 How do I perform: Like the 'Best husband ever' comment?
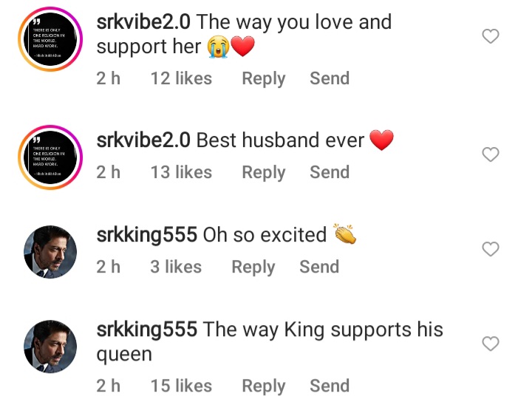point(491,154)
